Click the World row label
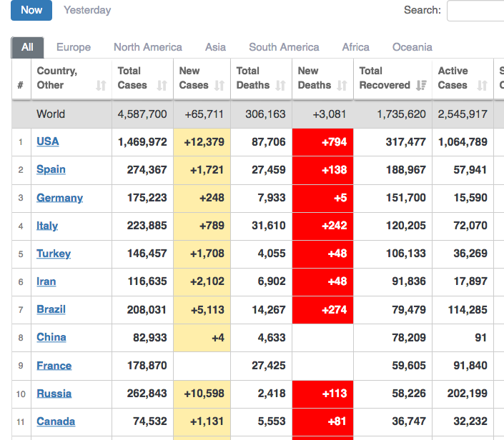 tap(51, 114)
